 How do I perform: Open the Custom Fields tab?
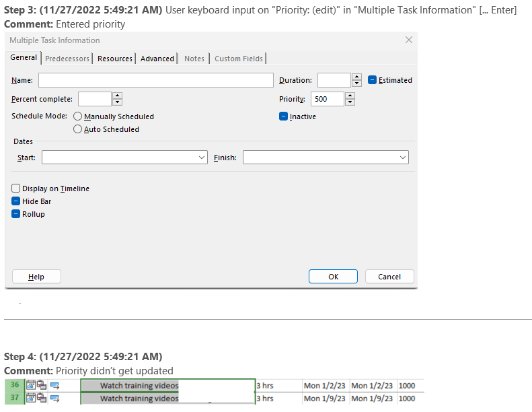pyautogui.click(x=239, y=59)
